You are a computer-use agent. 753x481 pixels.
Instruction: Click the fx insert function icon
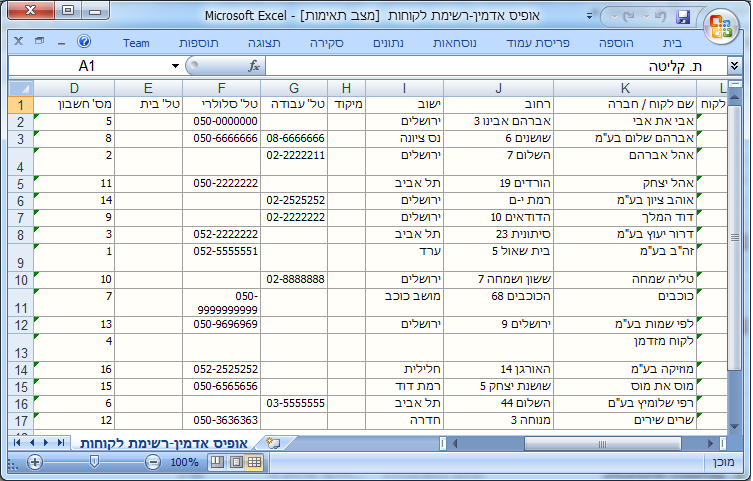[x=254, y=66]
